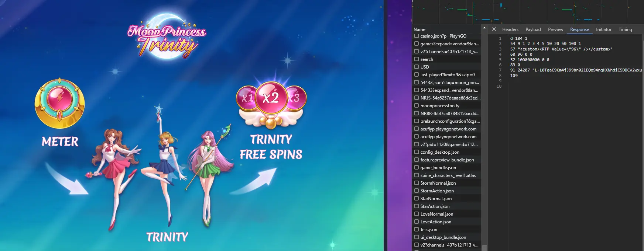The height and width of the screenshot is (251, 644).
Task: Click the METER label in the game
Action: click(60, 142)
